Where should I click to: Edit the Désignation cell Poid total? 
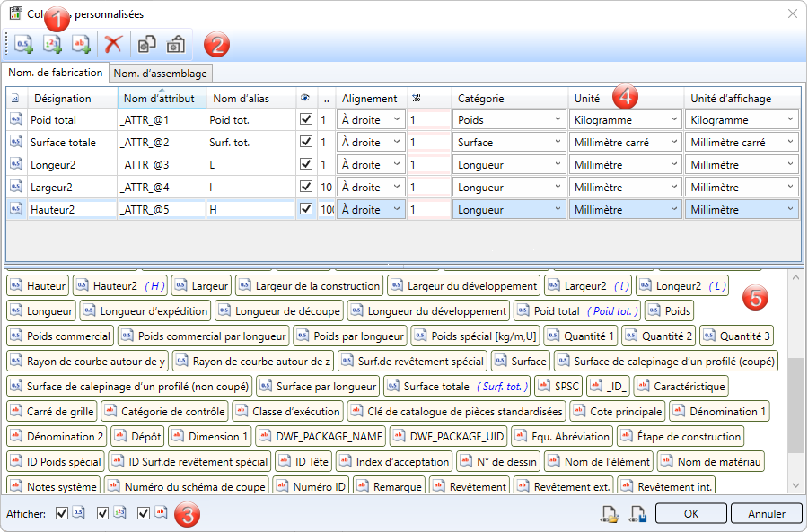coord(72,120)
